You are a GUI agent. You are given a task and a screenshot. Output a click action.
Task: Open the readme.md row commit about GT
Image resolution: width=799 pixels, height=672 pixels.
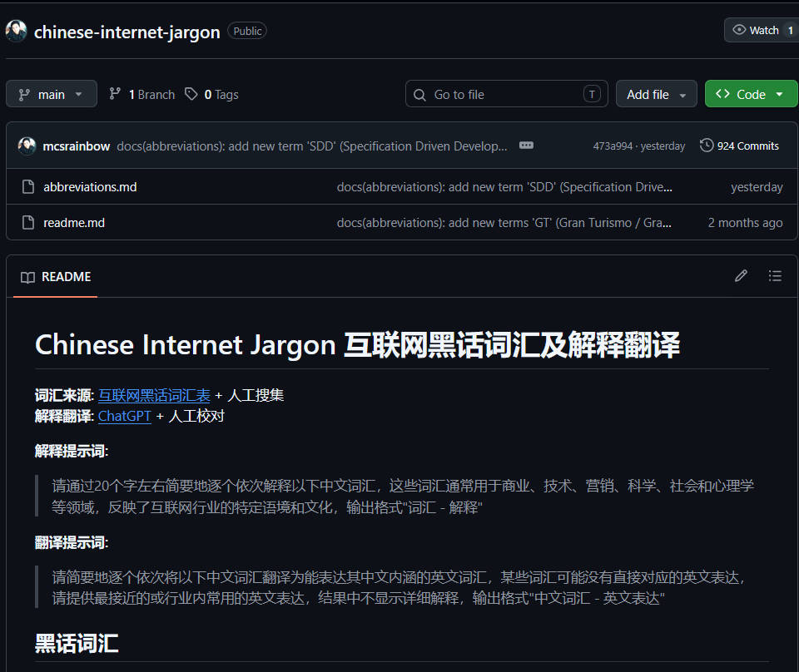pos(504,222)
